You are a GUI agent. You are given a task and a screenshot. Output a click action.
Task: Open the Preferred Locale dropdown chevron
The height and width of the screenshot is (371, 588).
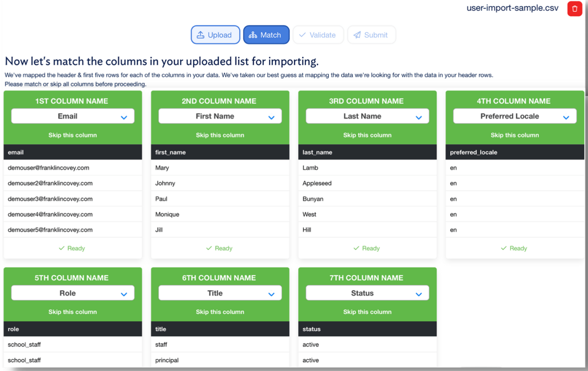click(566, 117)
